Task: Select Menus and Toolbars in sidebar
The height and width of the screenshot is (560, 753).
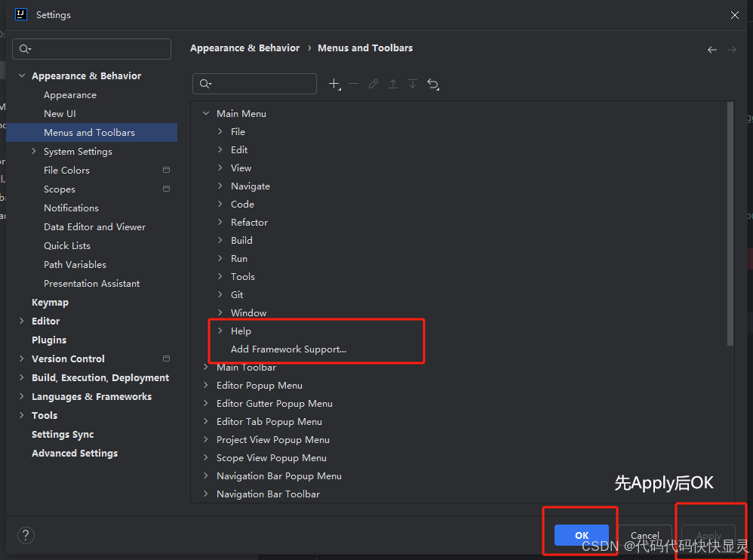Action: 92,133
